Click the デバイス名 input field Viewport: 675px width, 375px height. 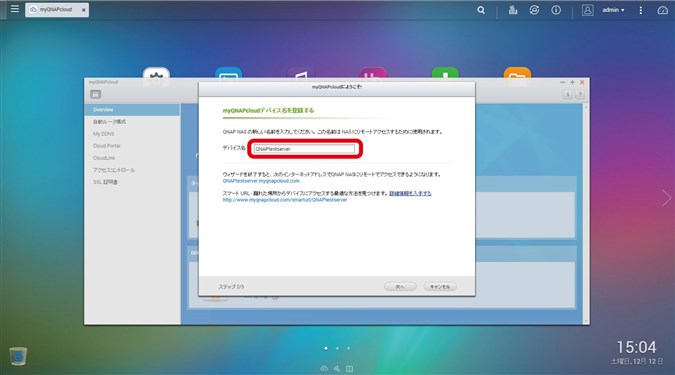coord(304,149)
